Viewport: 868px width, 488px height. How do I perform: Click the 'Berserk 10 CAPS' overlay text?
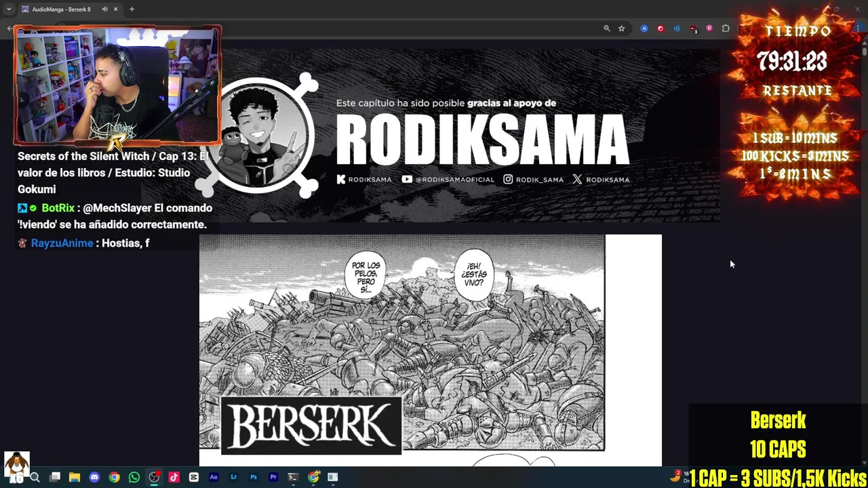778,434
